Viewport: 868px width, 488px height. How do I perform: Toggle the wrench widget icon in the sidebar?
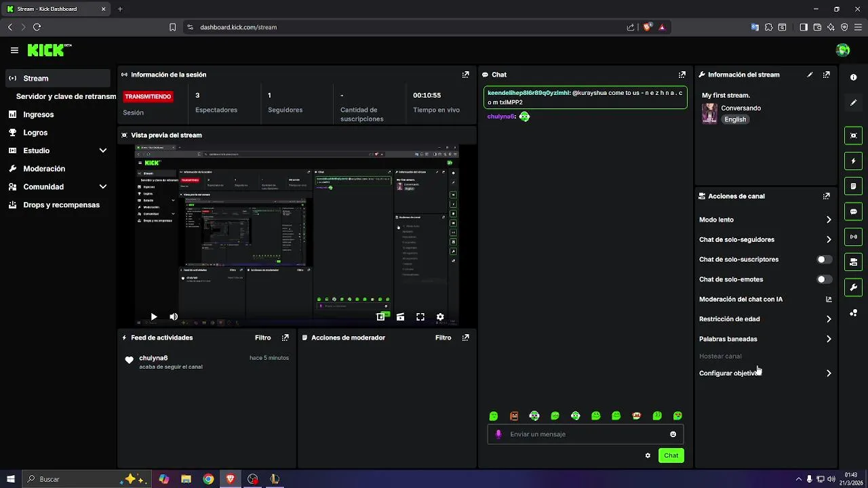853,287
